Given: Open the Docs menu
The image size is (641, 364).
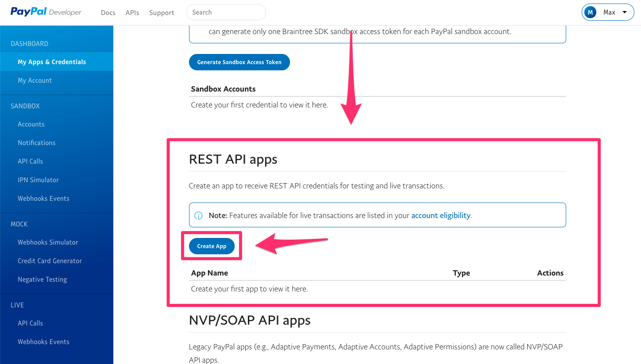Looking at the screenshot, I should 108,12.
